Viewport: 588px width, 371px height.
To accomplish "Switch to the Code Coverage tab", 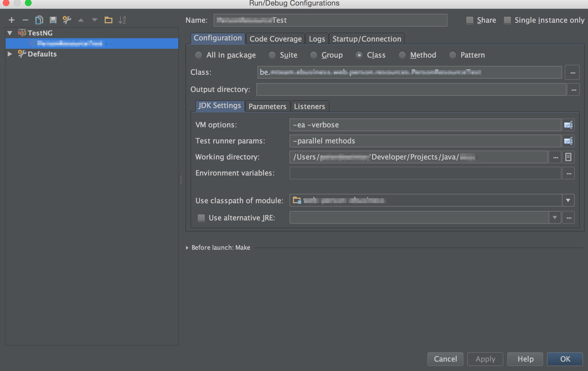I will (x=275, y=39).
